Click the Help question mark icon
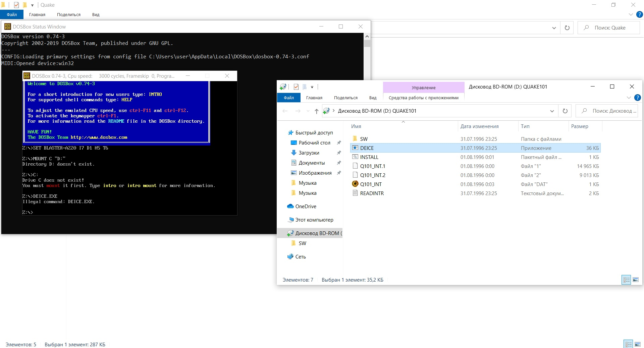644x348 pixels. tap(637, 98)
